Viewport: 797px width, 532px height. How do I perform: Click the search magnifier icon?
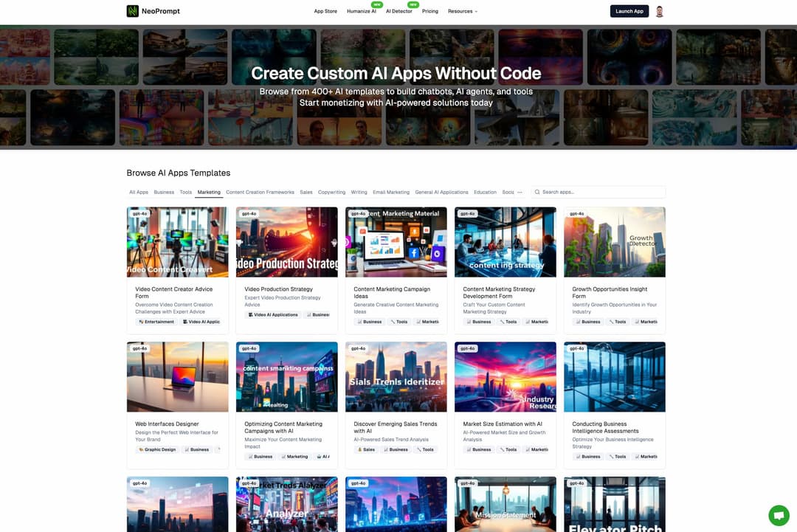[537, 192]
